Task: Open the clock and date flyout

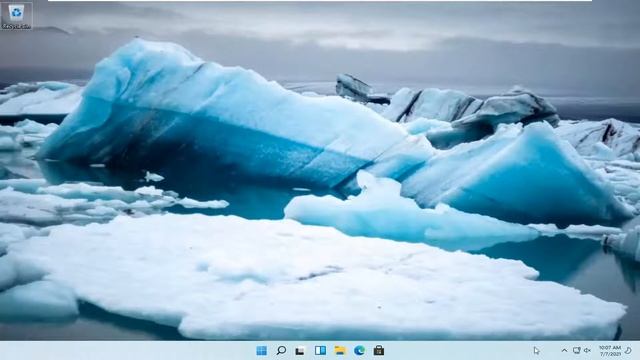Action: pyautogui.click(x=610, y=351)
